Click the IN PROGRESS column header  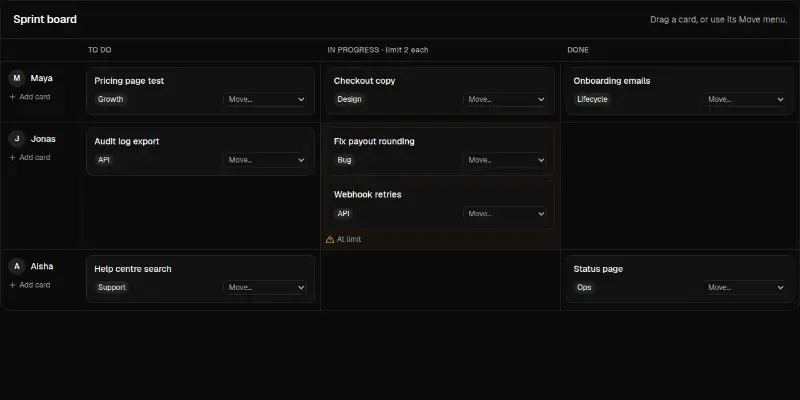(x=378, y=50)
